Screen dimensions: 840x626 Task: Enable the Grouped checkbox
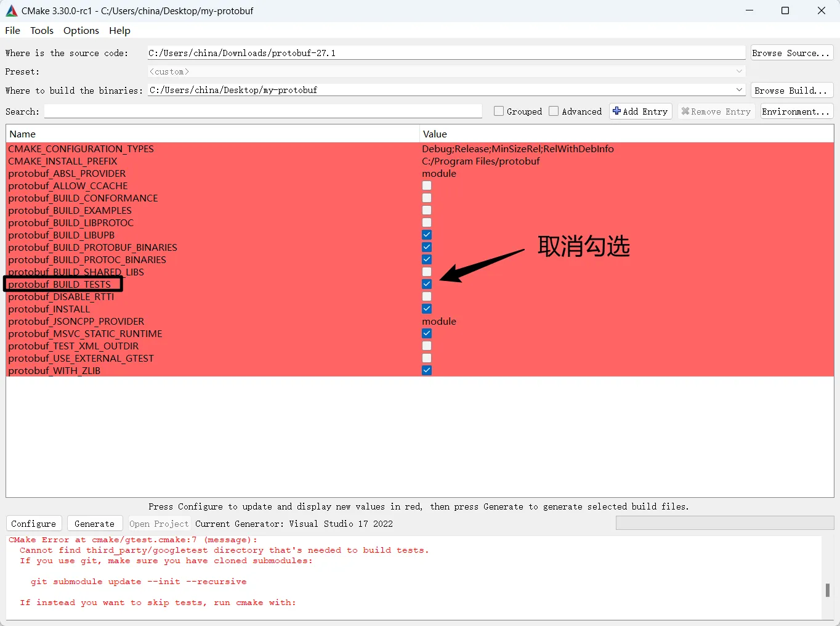pyautogui.click(x=499, y=111)
